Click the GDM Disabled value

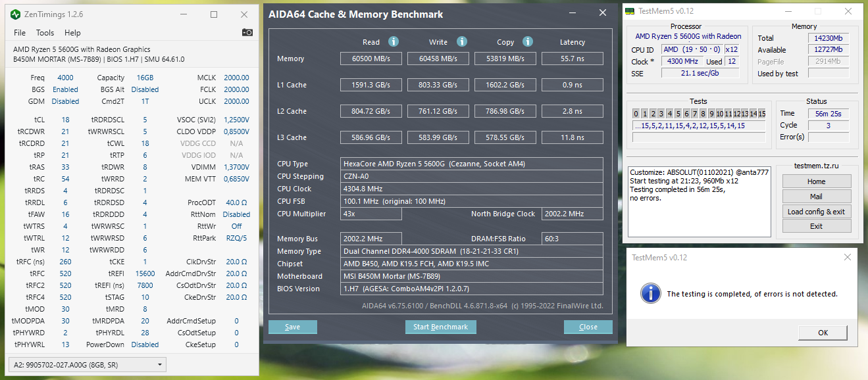65,101
